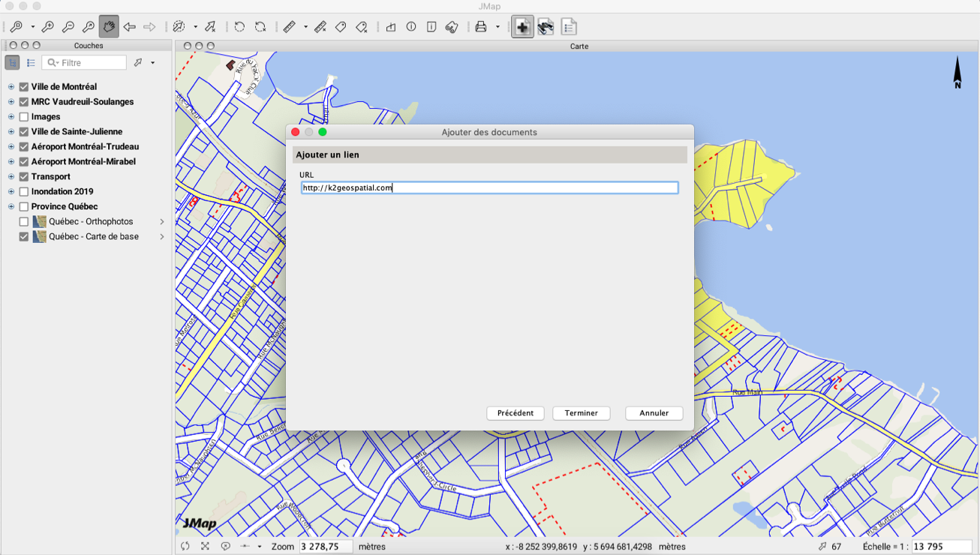The width and height of the screenshot is (980, 555).
Task: Uncheck the Ville de Montréal layer
Action: (24, 87)
